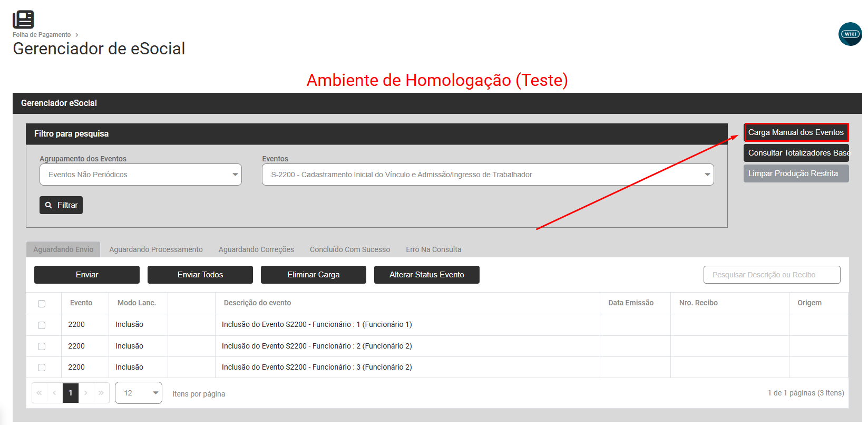The width and height of the screenshot is (868, 425).
Task: Switch to Concluído Com Sucesso tab
Action: pos(350,249)
